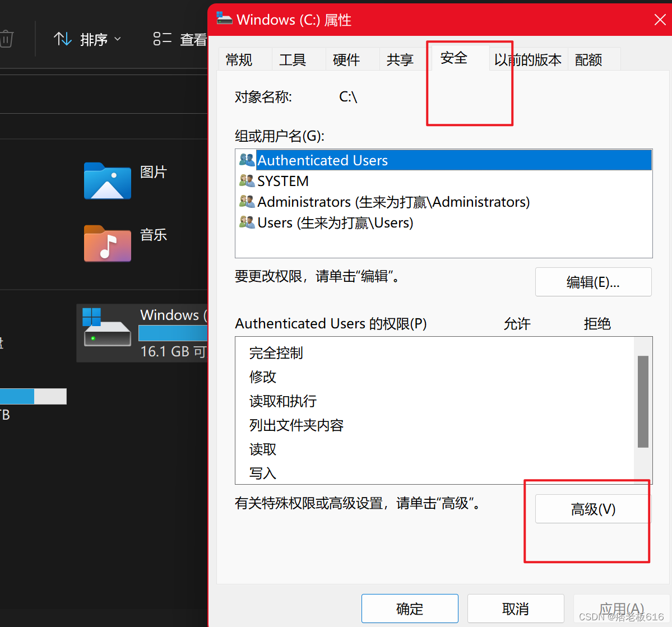
Task: Close the Windows (C:) Properties dialog
Action: 660,19
